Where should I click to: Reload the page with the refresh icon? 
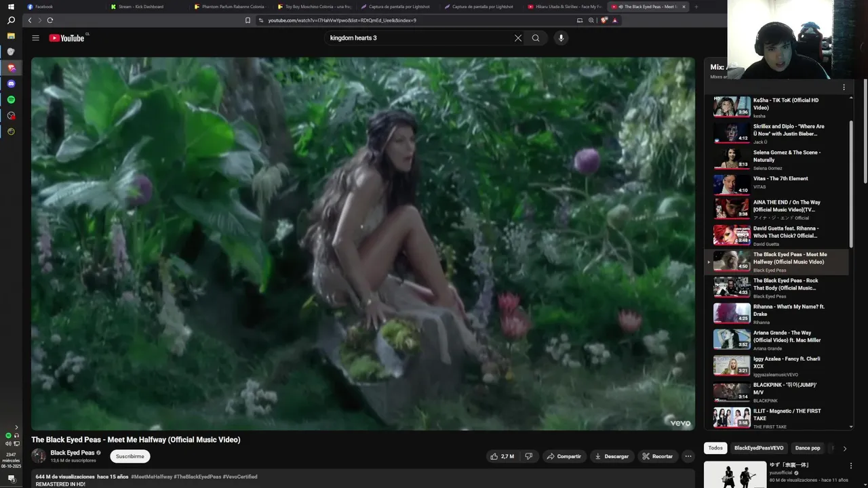pyautogui.click(x=50, y=20)
